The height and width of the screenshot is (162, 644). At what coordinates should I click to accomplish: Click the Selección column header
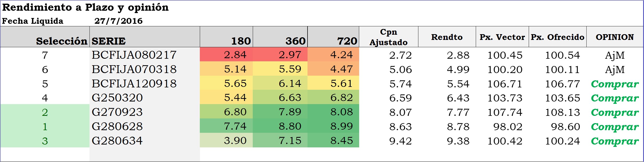coord(62,41)
